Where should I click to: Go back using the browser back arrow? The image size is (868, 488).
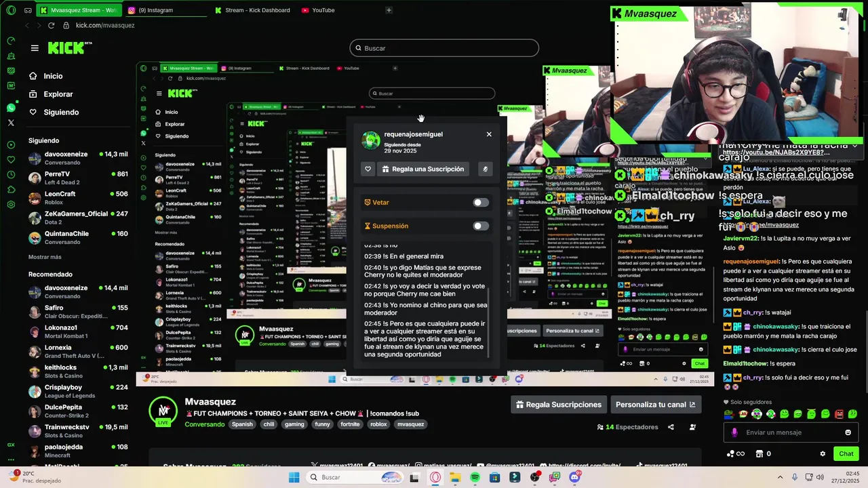coord(27,25)
